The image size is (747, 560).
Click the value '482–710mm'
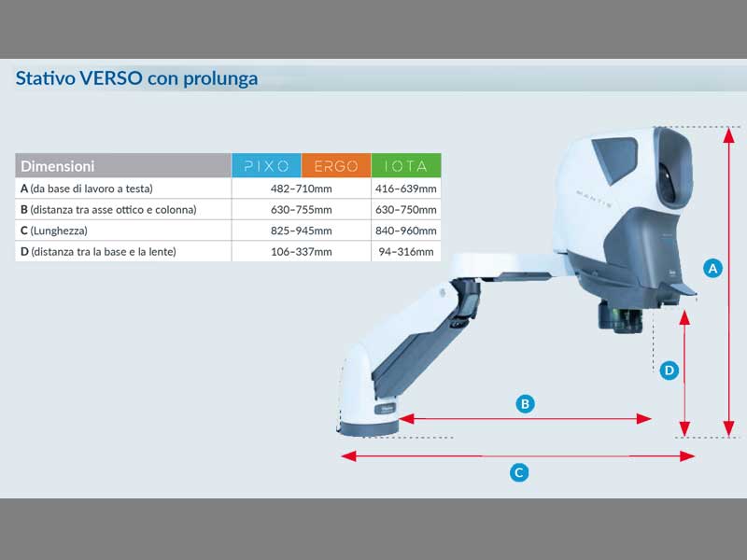coord(301,189)
